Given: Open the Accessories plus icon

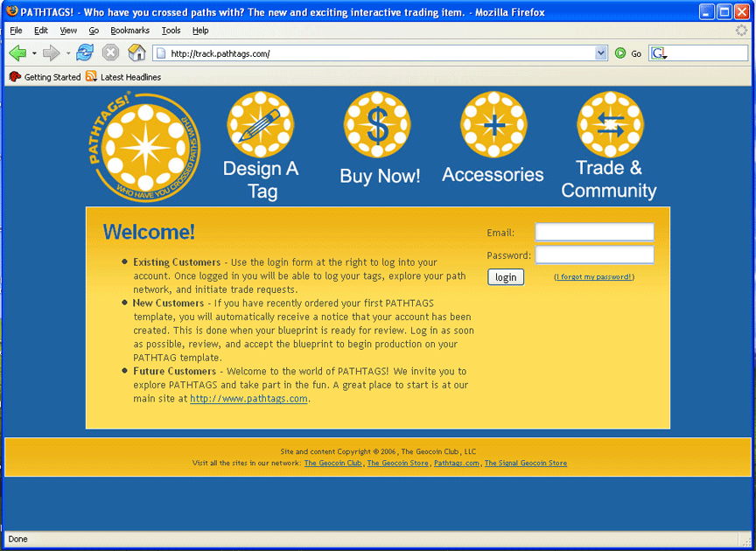Looking at the screenshot, I should point(493,124).
